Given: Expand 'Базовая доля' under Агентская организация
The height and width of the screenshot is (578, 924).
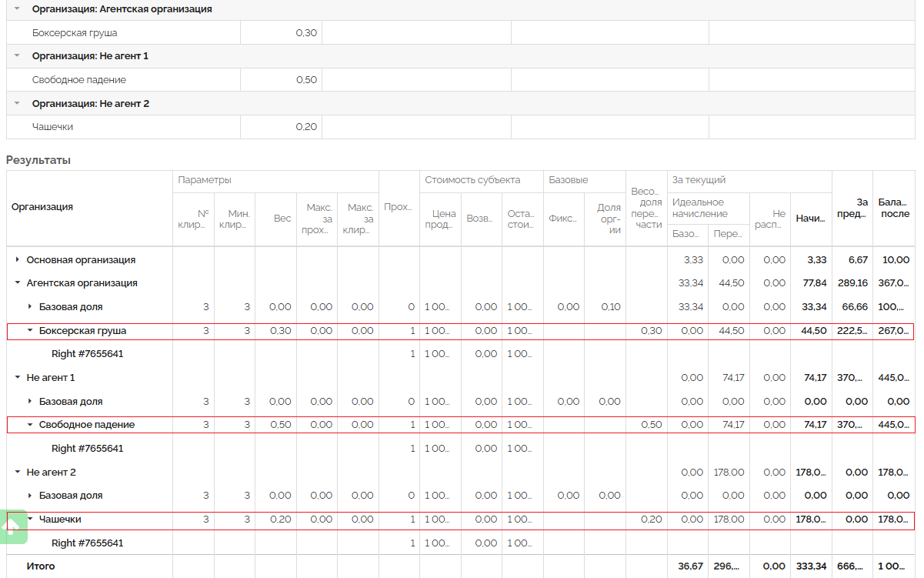Looking at the screenshot, I should pyautogui.click(x=30, y=307).
